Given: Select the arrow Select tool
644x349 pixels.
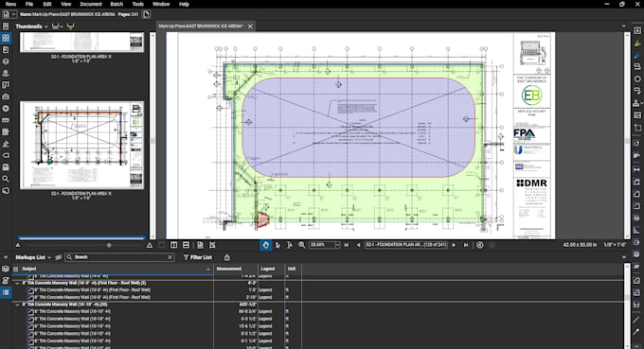Looking at the screenshot, I should coord(277,245).
